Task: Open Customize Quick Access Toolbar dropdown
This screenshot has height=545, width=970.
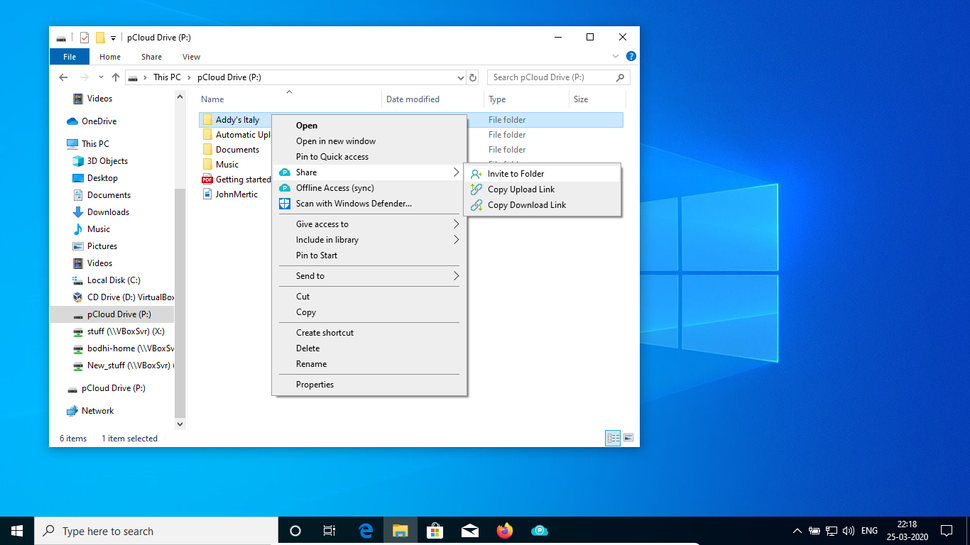Action: (x=113, y=38)
